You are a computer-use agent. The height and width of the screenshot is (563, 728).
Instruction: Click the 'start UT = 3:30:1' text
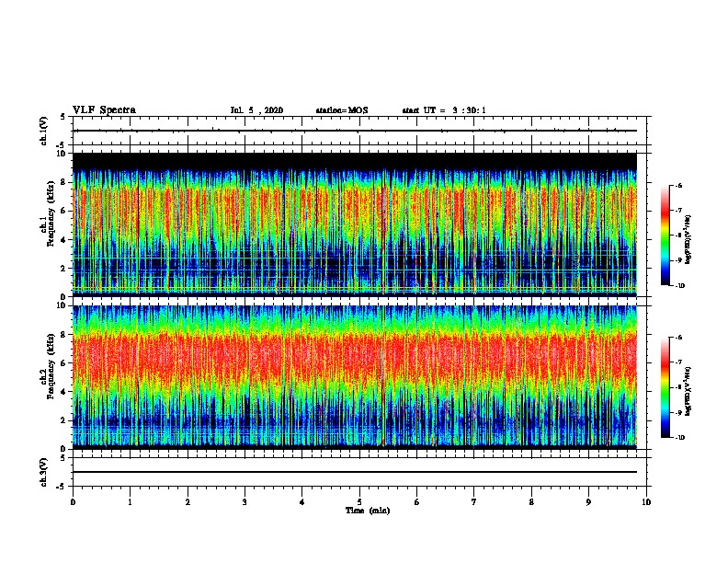point(444,110)
